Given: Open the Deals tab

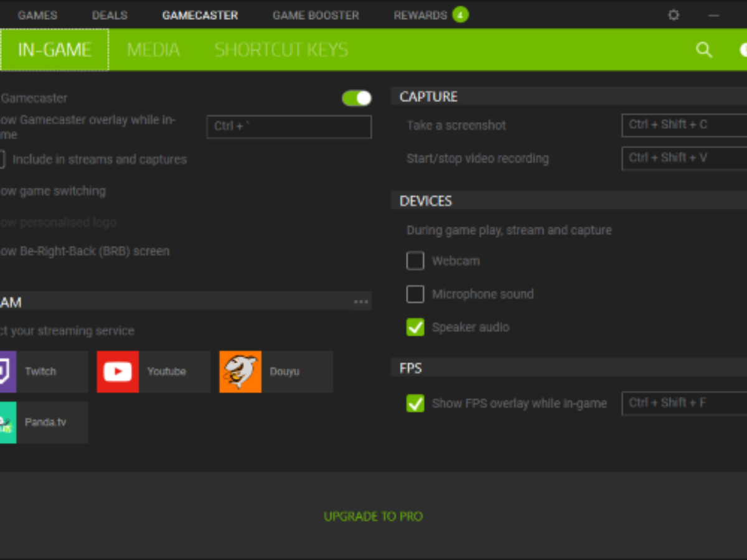Looking at the screenshot, I should point(110,15).
